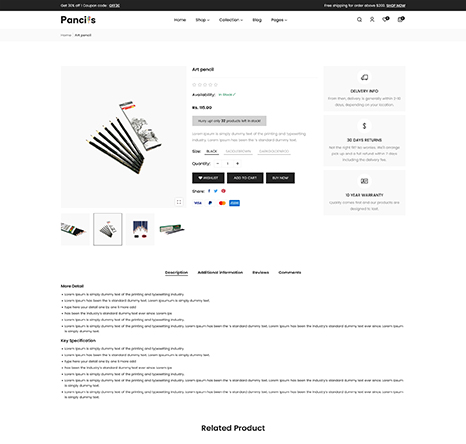The image size is (466, 444).
Task: Select the Black variant option
Action: (x=212, y=151)
